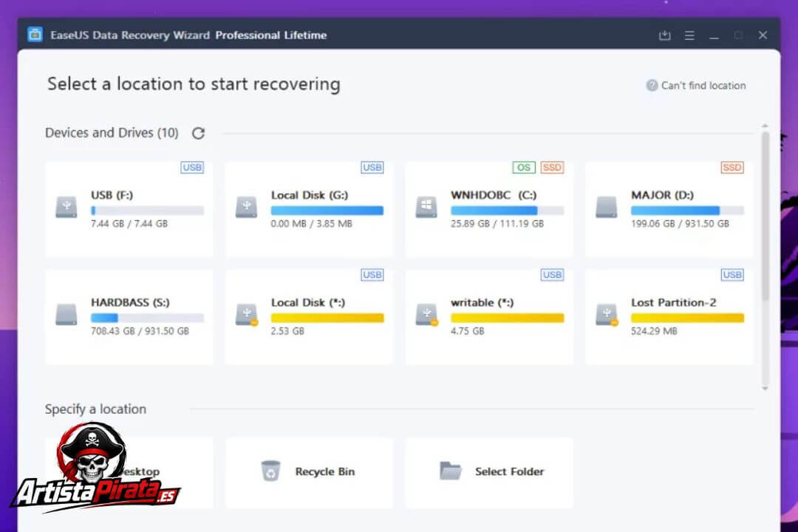
Task: Open the import scan status icon
Action: (665, 35)
